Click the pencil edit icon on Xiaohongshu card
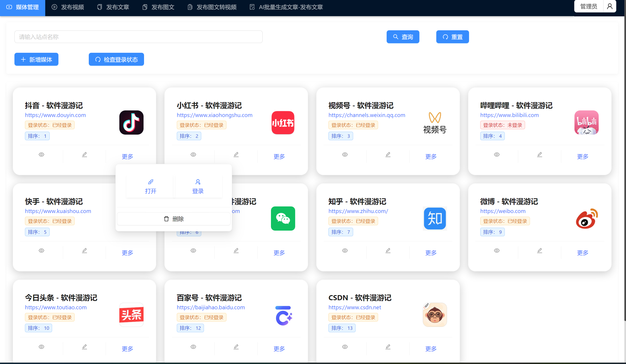Image resolution: width=626 pixels, height=364 pixels. [x=236, y=155]
